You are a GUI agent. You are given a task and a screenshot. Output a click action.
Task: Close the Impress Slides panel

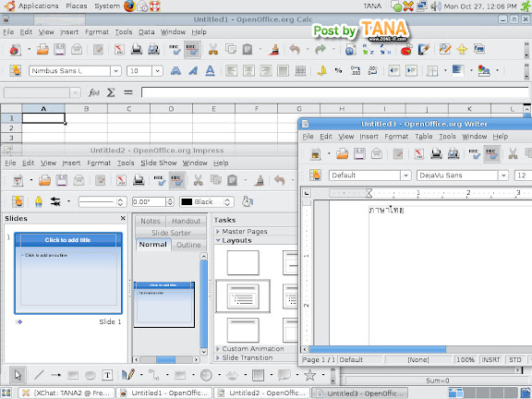pyautogui.click(x=123, y=218)
